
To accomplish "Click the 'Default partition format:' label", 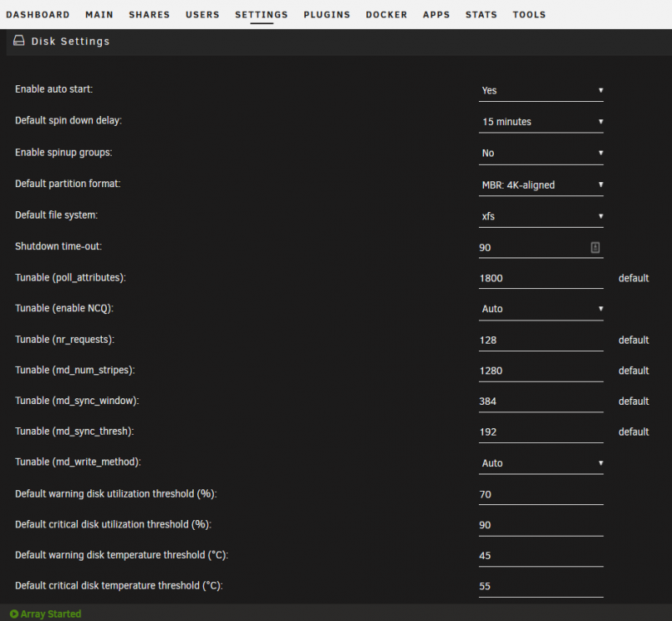I will (68, 184).
